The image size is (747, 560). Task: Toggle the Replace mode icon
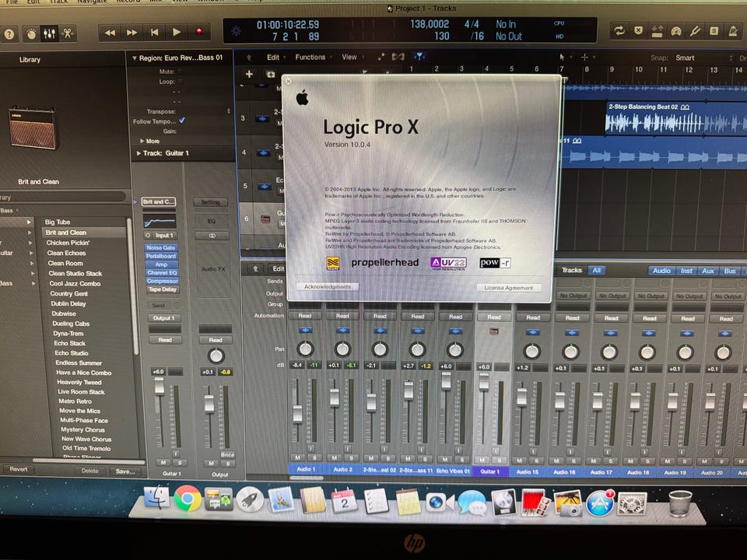point(638,31)
